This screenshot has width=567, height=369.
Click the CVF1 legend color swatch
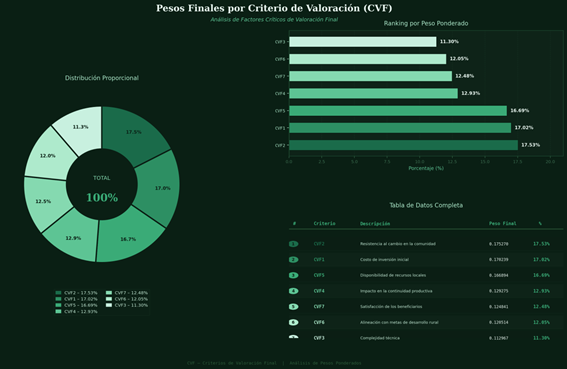[58, 299]
